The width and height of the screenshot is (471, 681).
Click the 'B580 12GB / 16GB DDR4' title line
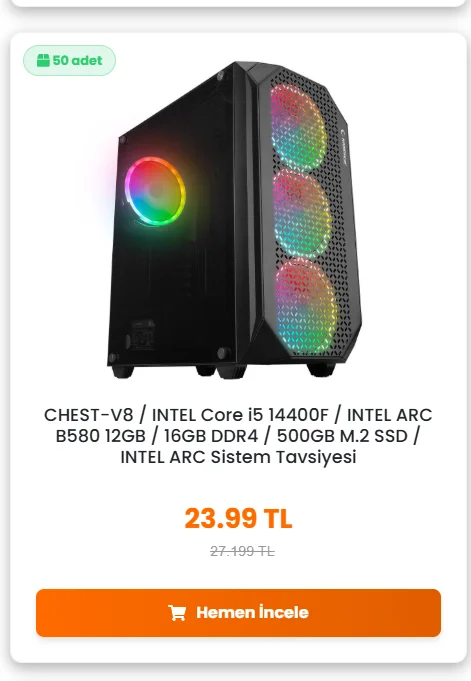tap(157, 436)
